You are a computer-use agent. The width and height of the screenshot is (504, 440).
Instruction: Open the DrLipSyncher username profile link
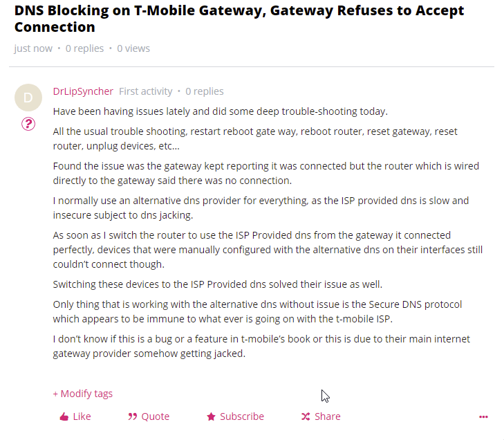pos(83,91)
